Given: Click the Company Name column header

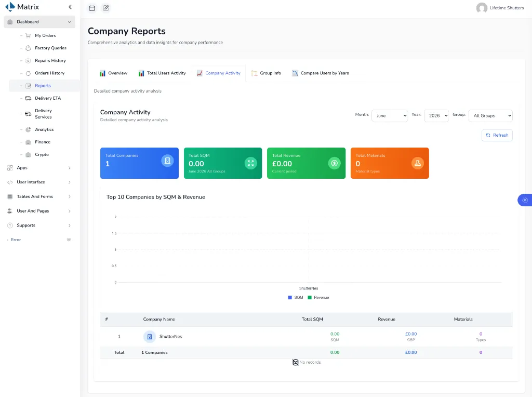Looking at the screenshot, I should pyautogui.click(x=159, y=319).
